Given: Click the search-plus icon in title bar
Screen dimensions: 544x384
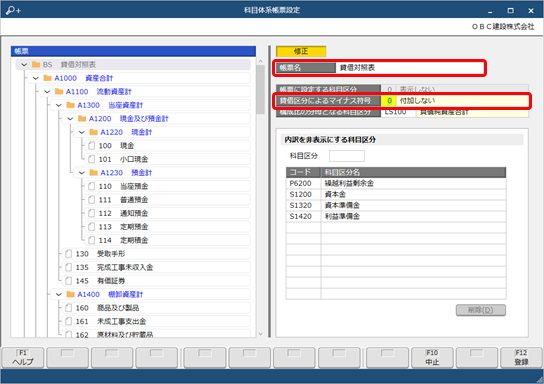Looking at the screenshot, I should [x=13, y=10].
